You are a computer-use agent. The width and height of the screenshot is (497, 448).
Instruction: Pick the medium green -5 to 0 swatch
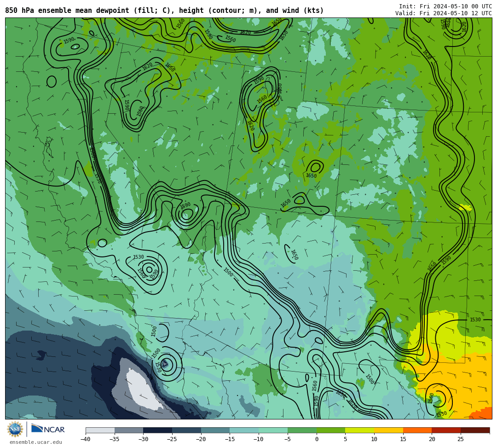302,430
